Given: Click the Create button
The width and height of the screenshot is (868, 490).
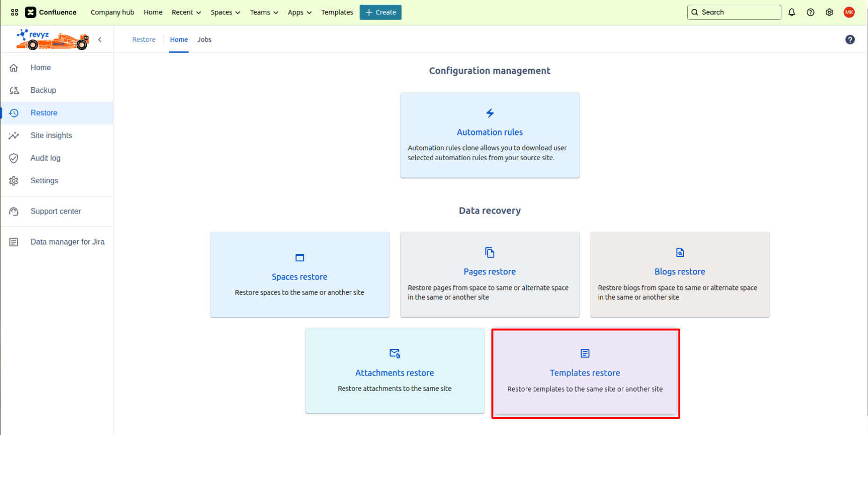Looking at the screenshot, I should point(380,12).
